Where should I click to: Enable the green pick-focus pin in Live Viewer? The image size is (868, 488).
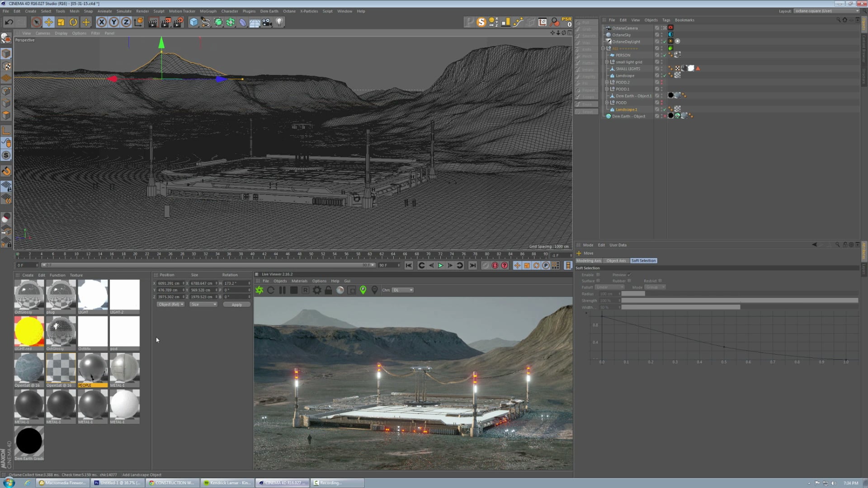(363, 290)
